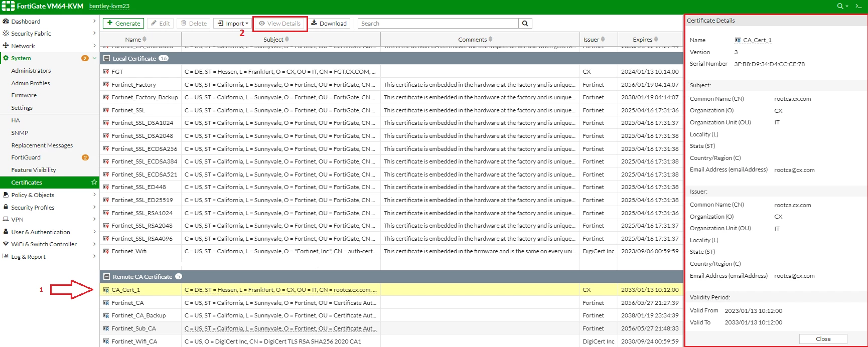Click the Certificates favorite star icon
Viewport: 868px width, 347px height.
94,183
